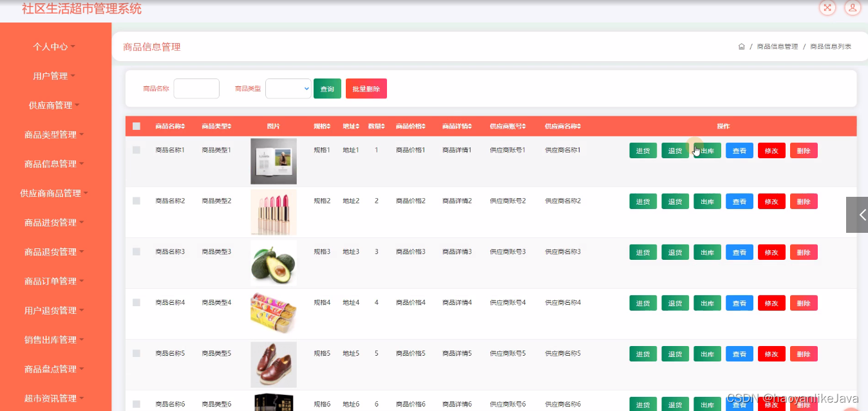The width and height of the screenshot is (868, 411).
Task: Sort by 供应商名称 column arrows
Action: point(579,127)
